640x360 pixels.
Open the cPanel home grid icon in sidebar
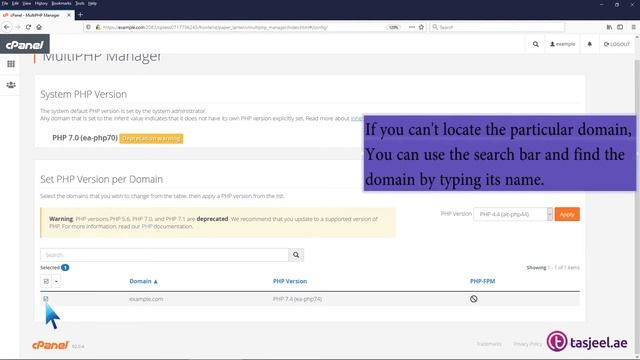[x=11, y=64]
